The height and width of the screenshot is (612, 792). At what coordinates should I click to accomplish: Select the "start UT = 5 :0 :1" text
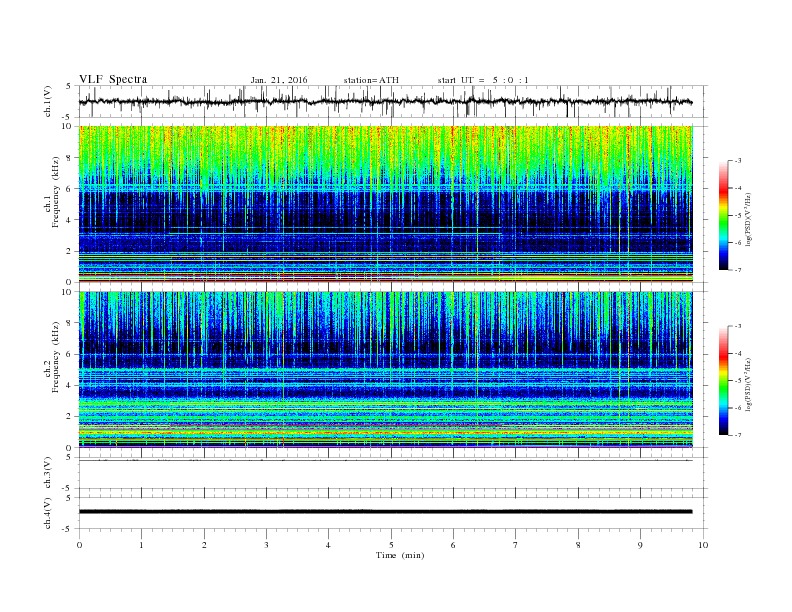point(483,80)
